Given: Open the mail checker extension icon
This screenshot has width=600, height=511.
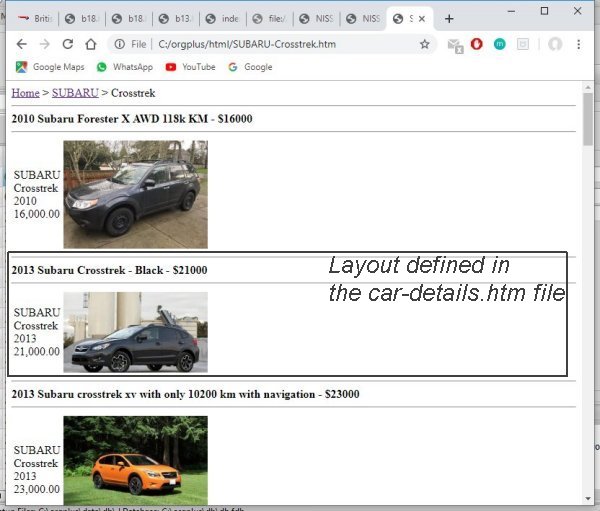Looking at the screenshot, I should tap(455, 46).
